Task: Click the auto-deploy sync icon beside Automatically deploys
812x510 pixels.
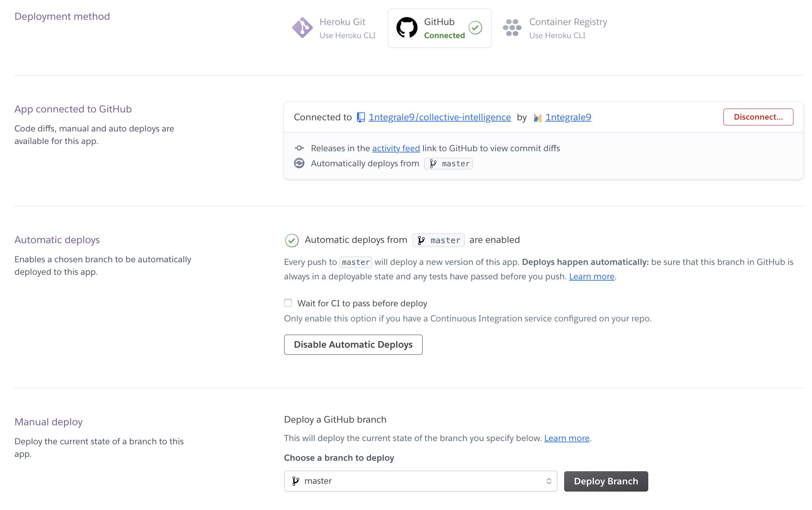Action: click(299, 163)
